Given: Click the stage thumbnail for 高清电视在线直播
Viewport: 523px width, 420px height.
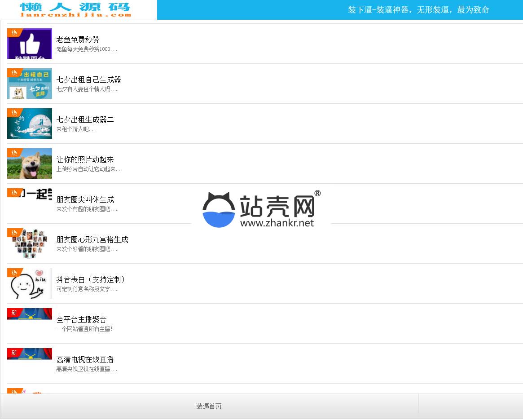Looking at the screenshot, I should [30, 354].
